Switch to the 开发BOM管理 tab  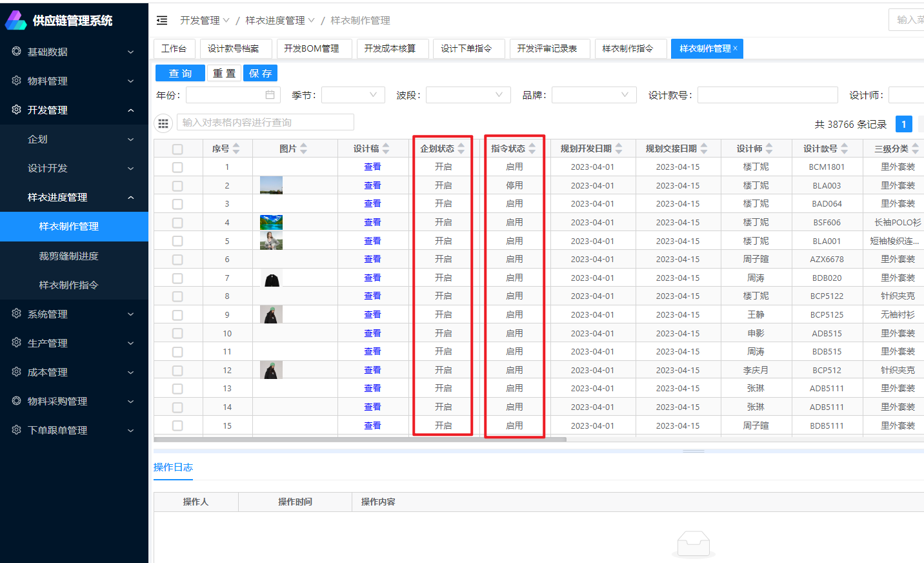point(312,48)
